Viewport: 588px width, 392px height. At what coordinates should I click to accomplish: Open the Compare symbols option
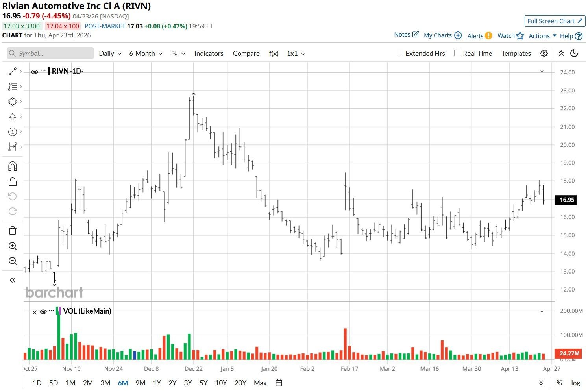[x=246, y=54]
